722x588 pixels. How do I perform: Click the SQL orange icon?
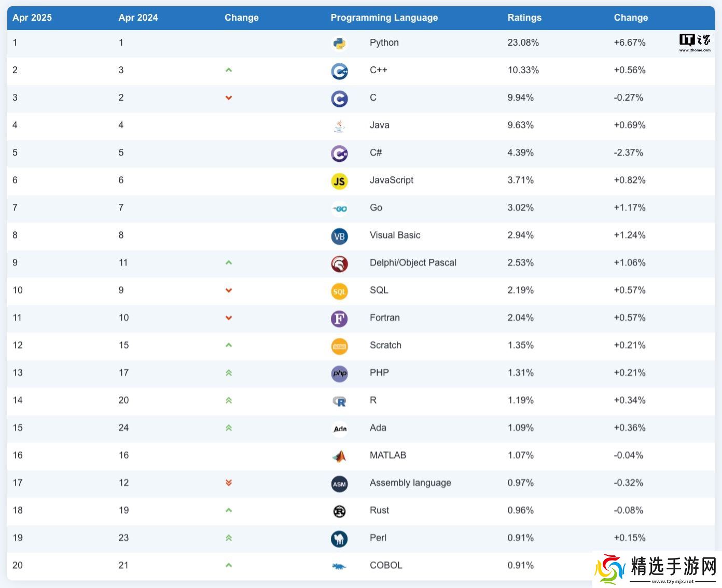(x=339, y=291)
